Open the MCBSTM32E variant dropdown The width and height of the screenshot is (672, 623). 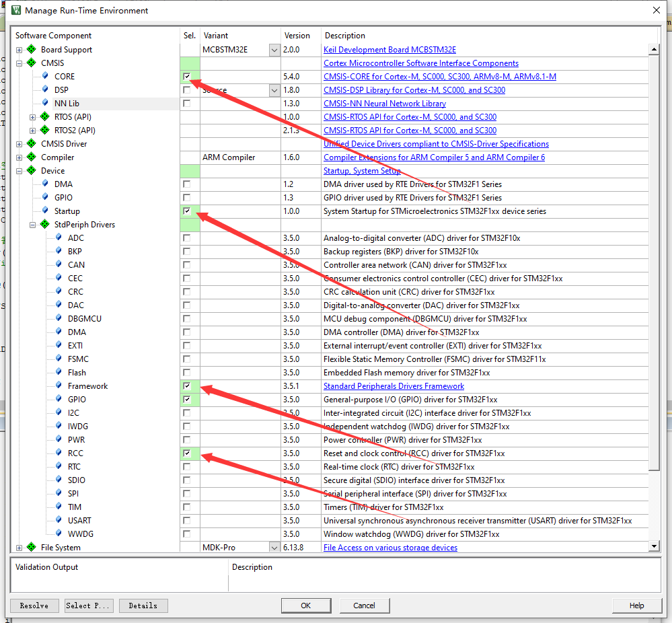pos(274,50)
